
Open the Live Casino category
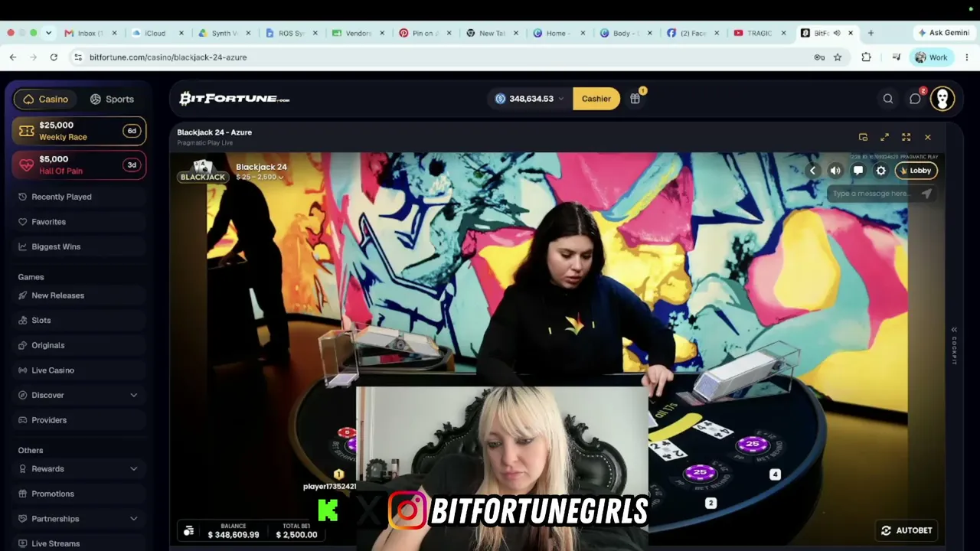[x=79, y=370]
